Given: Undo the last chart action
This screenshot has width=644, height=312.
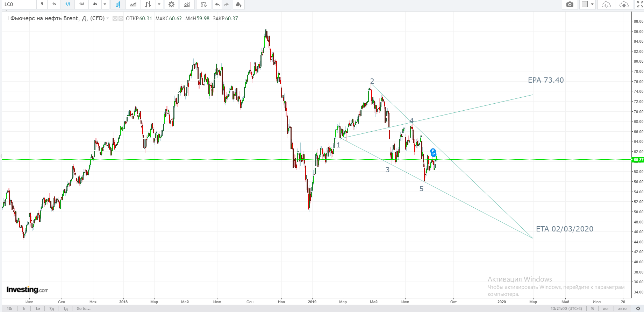Looking at the screenshot, I should [217, 5].
